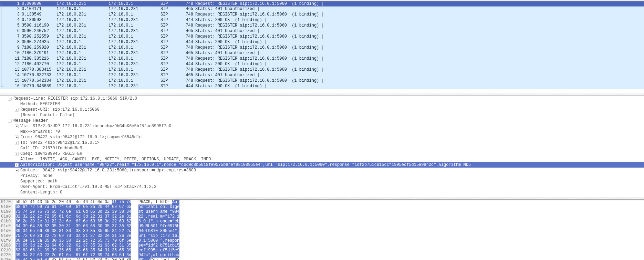Click hex dump row at offset 0210
This screenshot has height=260, width=644.
pyautogui.click(x=90, y=250)
